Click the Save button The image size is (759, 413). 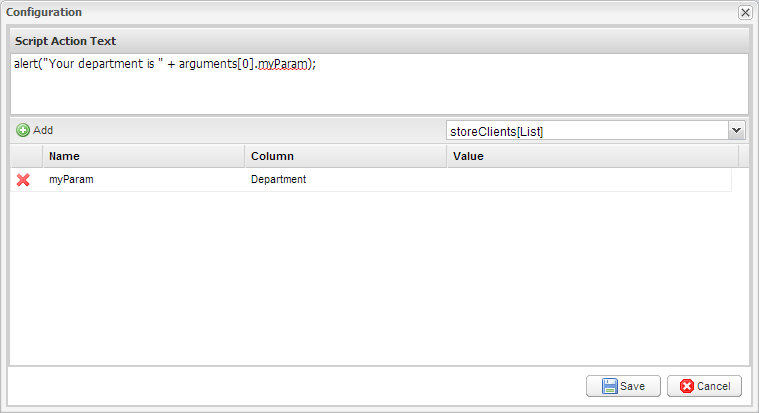623,386
